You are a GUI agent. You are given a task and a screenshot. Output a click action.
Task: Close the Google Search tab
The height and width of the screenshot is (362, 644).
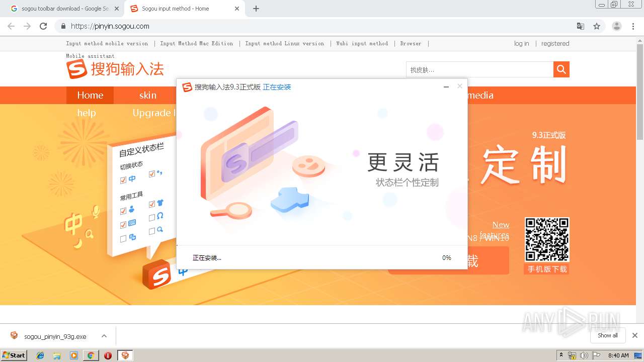tap(117, 9)
